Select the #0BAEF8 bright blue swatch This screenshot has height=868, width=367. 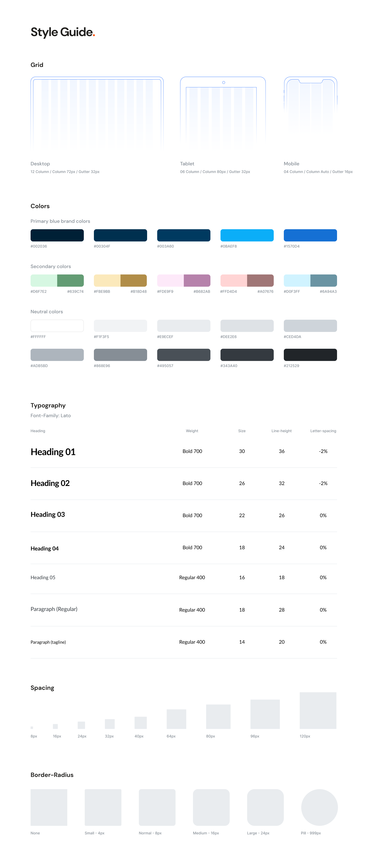click(x=247, y=235)
